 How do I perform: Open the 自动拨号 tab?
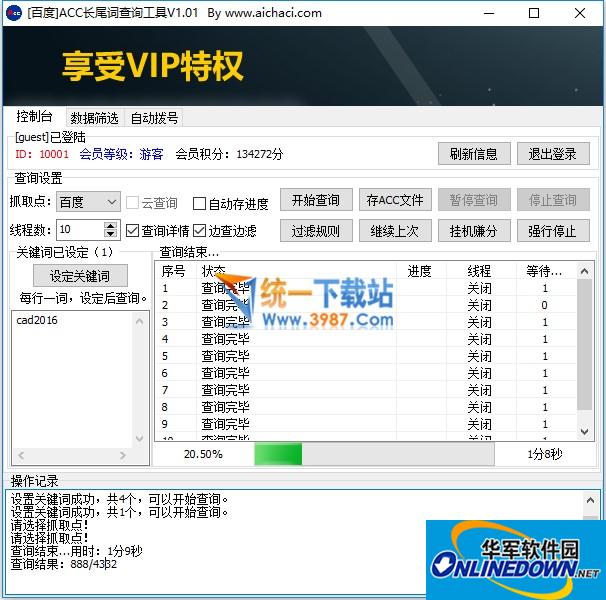(x=154, y=118)
